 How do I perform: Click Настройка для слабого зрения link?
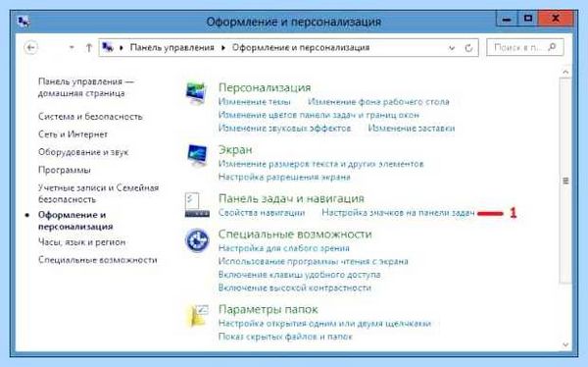(x=284, y=248)
